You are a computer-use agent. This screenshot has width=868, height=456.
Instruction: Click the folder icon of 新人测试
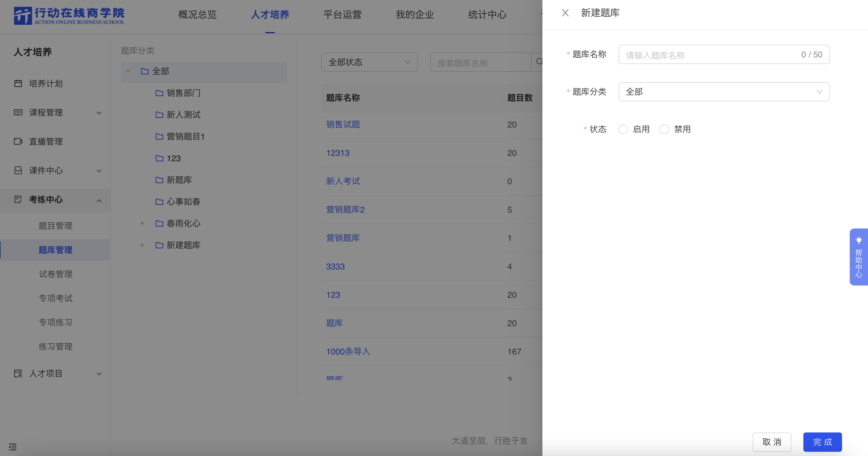(x=159, y=114)
